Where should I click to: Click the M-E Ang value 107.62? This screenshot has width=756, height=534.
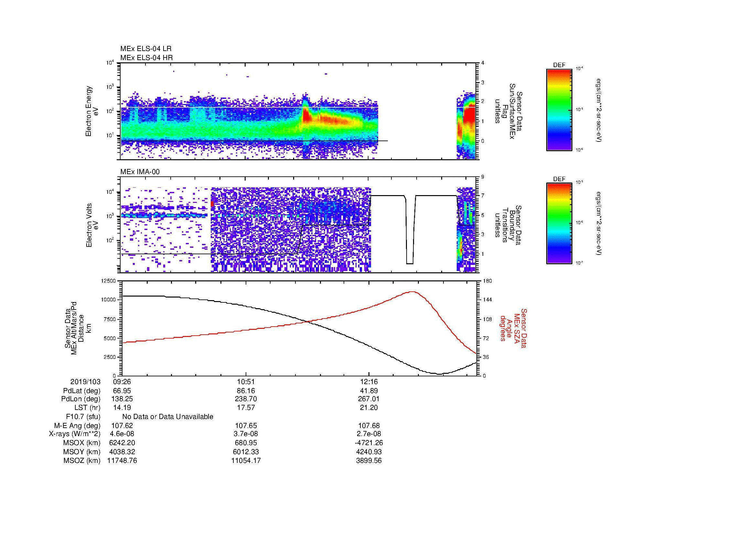click(122, 426)
